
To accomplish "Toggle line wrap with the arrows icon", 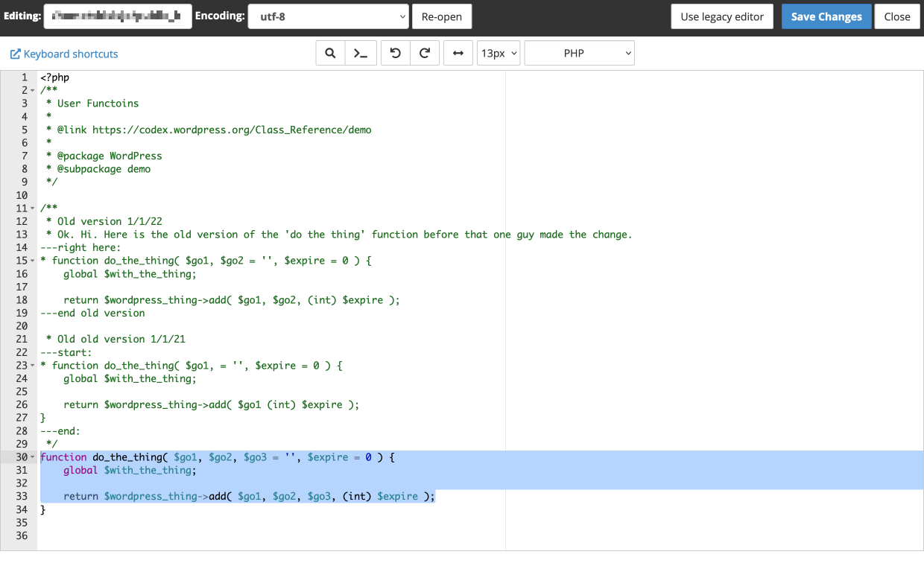I will (458, 54).
